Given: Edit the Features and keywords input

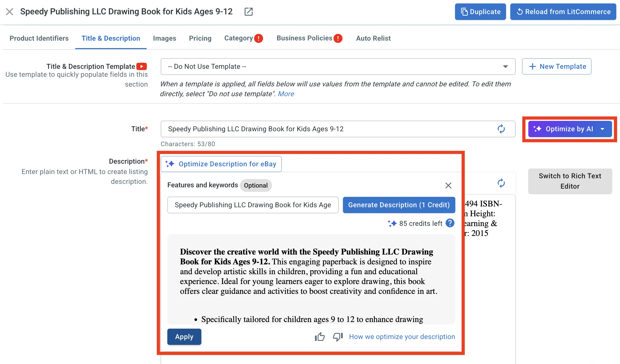Looking at the screenshot, I should click(253, 205).
